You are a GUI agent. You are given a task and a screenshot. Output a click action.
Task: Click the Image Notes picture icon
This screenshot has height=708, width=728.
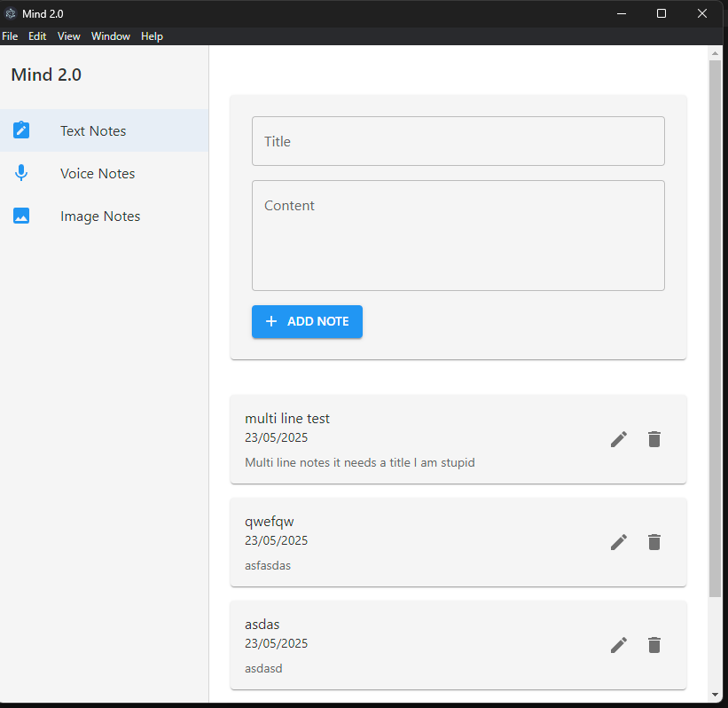(x=21, y=216)
